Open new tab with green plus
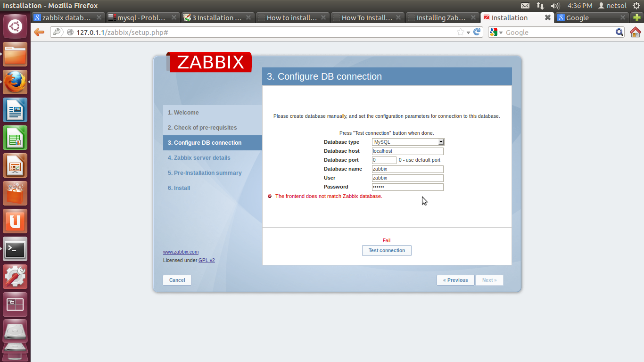The image size is (644, 362). coord(636,18)
